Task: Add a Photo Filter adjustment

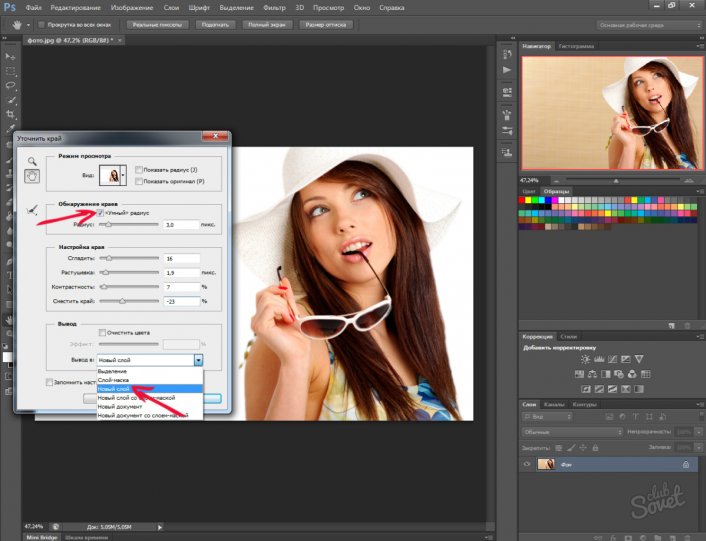Action: coord(619,374)
